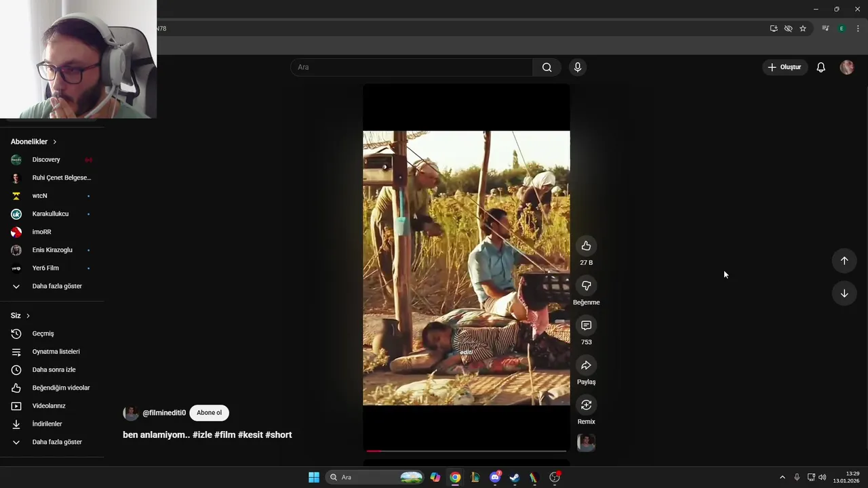Open the Chrome profile E avatar
Image resolution: width=868 pixels, height=488 pixels.
click(x=842, y=28)
